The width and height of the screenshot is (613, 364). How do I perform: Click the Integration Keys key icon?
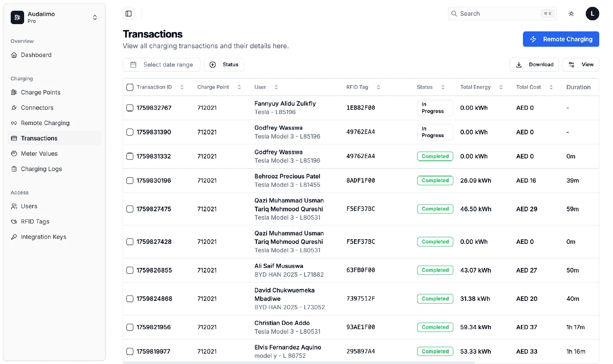[14, 237]
